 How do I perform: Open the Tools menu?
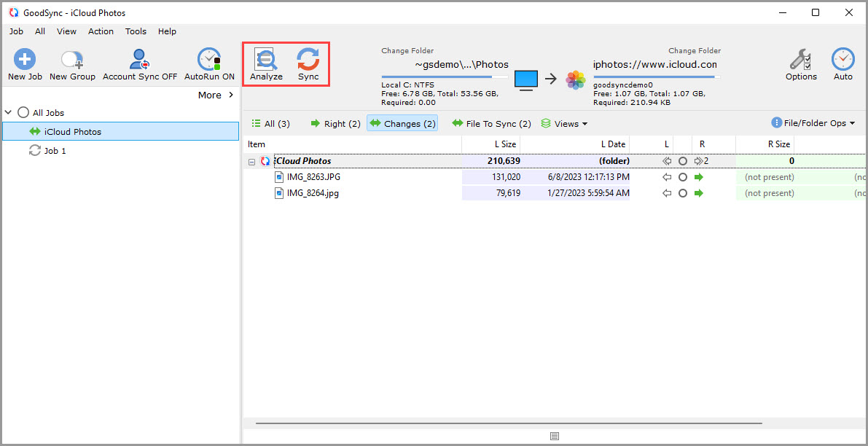click(136, 31)
